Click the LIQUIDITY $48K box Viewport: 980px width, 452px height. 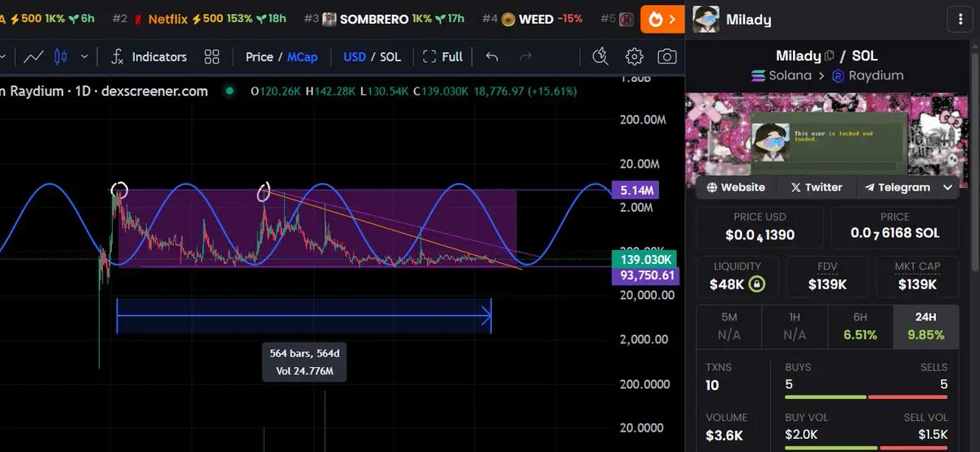coord(737,277)
